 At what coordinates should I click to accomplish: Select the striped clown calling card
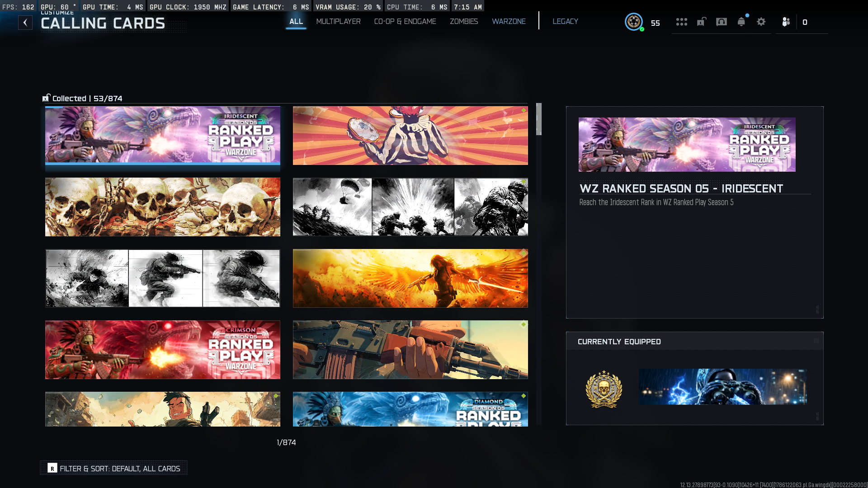pos(410,136)
